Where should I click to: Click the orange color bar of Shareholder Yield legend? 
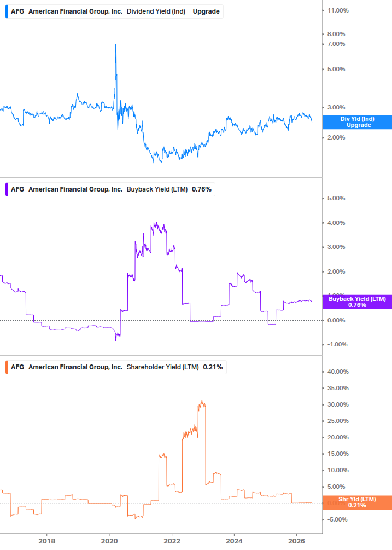pyautogui.click(x=7, y=367)
